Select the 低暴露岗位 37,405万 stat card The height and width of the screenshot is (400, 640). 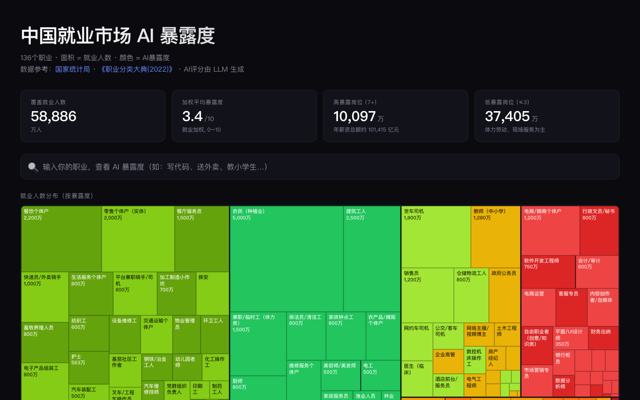tap(547, 116)
